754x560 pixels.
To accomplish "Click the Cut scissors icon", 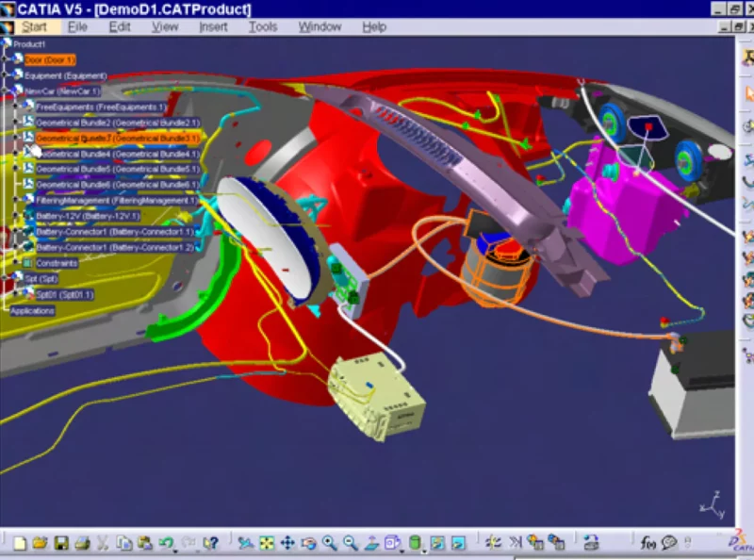I will click(x=103, y=543).
